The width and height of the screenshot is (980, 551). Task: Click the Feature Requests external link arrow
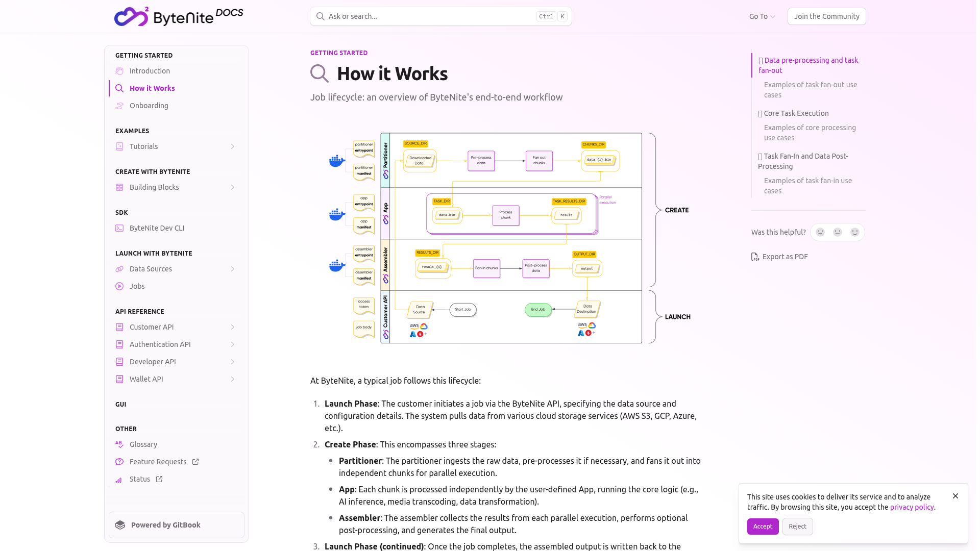[195, 462]
